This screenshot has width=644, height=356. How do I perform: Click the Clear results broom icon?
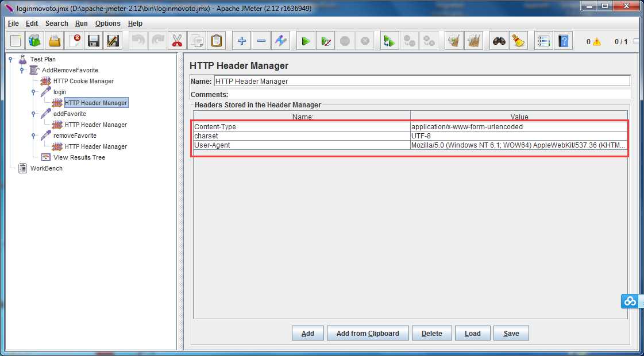pos(454,41)
